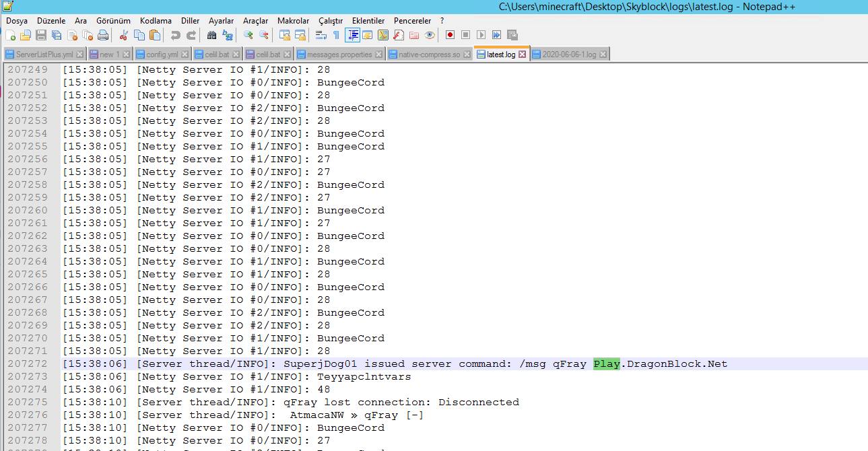Toggle file monitoring eye icon
Viewport: 868px width, 451px height.
click(x=430, y=35)
